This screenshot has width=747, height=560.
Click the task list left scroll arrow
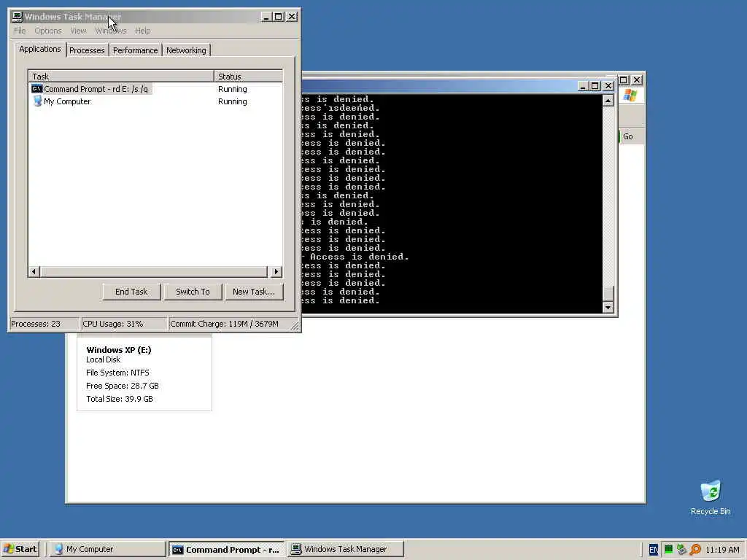click(34, 271)
